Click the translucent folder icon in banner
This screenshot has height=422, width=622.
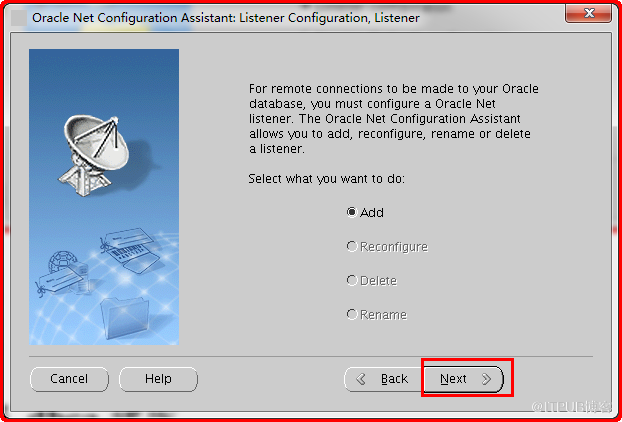click(125, 316)
